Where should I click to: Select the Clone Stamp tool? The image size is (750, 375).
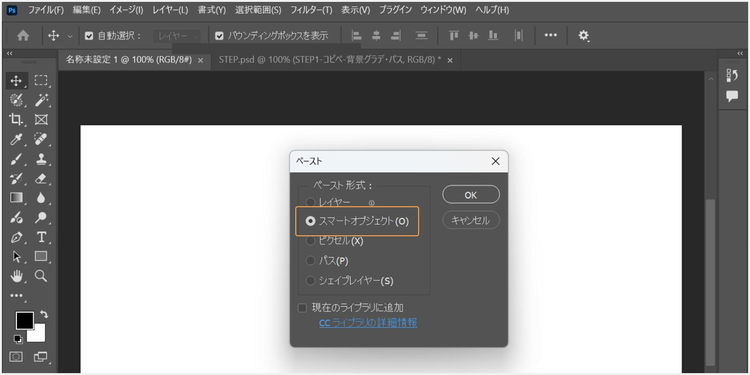point(41,159)
